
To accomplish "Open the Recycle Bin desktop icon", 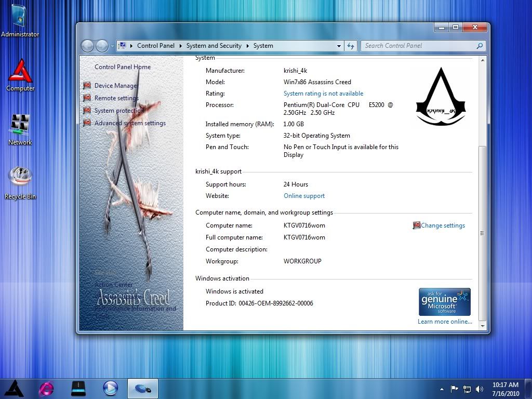I will coord(20,182).
